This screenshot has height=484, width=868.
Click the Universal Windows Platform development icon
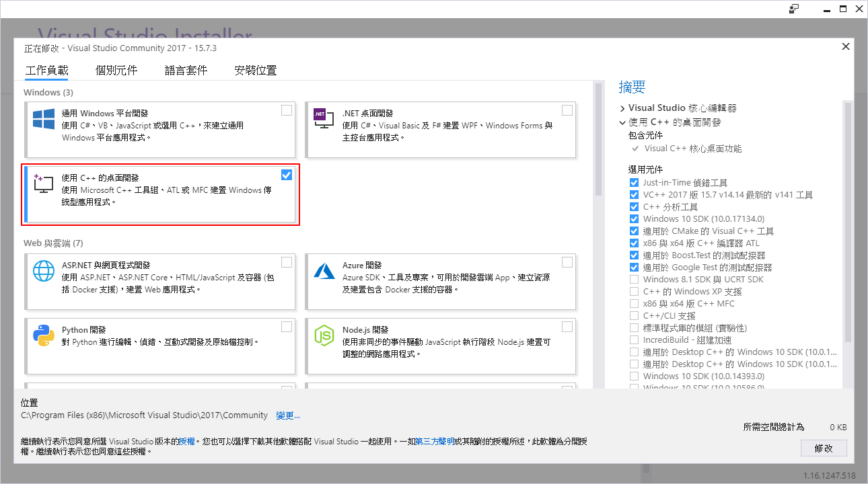pyautogui.click(x=44, y=119)
